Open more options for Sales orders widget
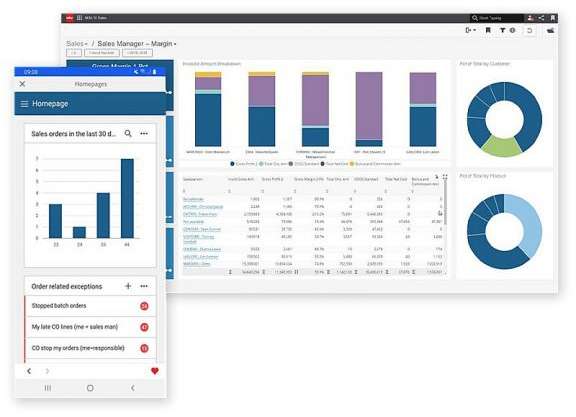The image size is (576, 417). coord(144,133)
